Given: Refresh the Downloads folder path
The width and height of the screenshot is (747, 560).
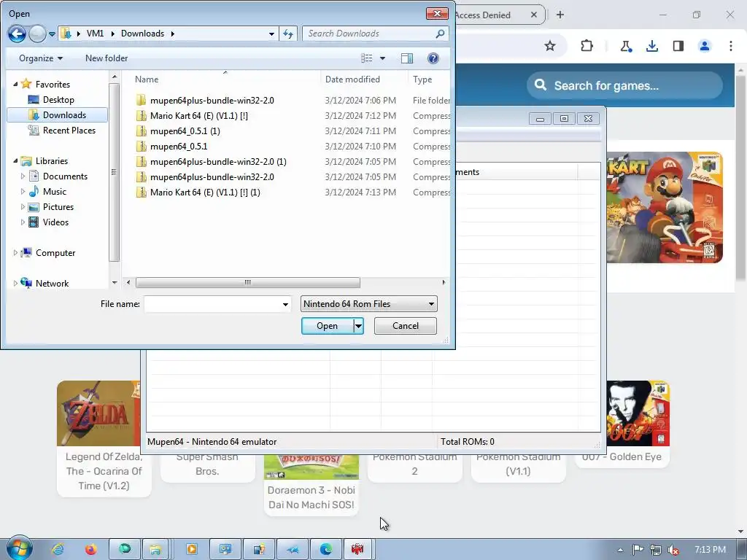Looking at the screenshot, I should point(288,34).
